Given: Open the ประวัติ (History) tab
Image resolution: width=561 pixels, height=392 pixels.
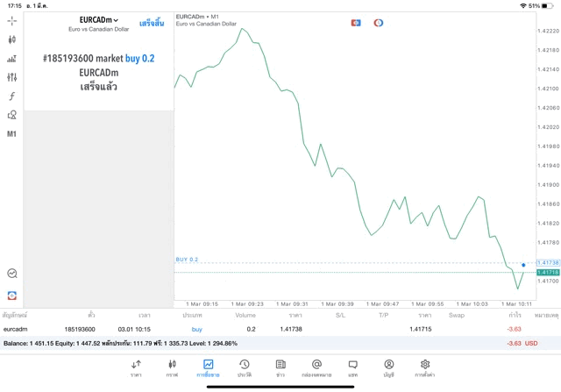Looking at the screenshot, I should click(x=244, y=368).
